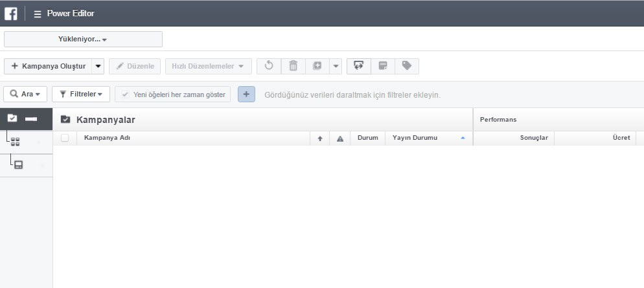Click the revert changes icon
The image size is (644, 288).
pyautogui.click(x=269, y=66)
